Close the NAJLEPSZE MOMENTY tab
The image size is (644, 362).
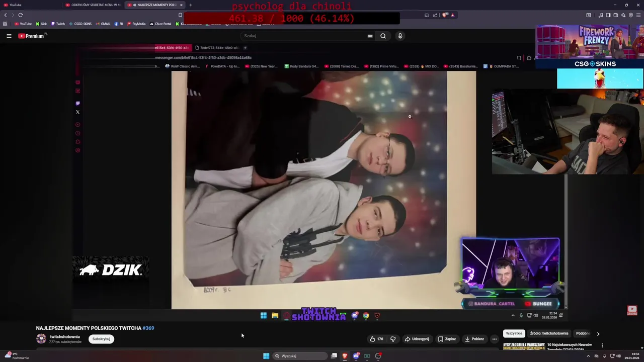(x=181, y=5)
